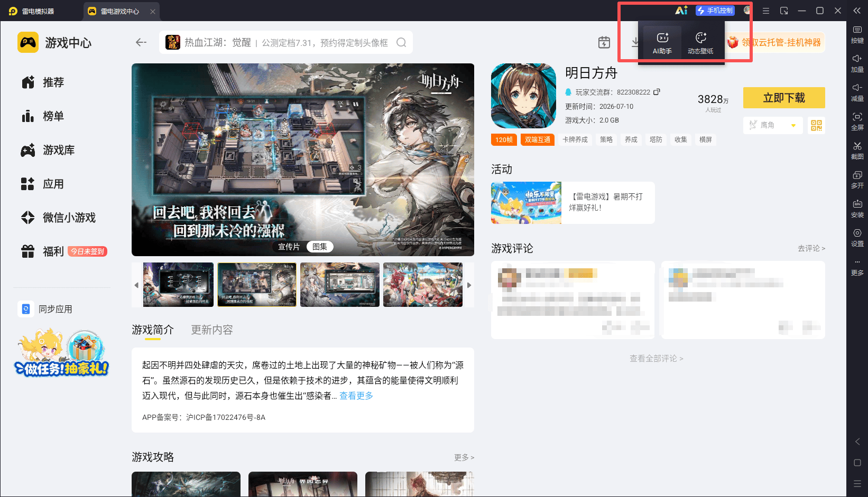868x497 pixels.
Task: Open the downloads arrow icon
Action: pos(635,42)
